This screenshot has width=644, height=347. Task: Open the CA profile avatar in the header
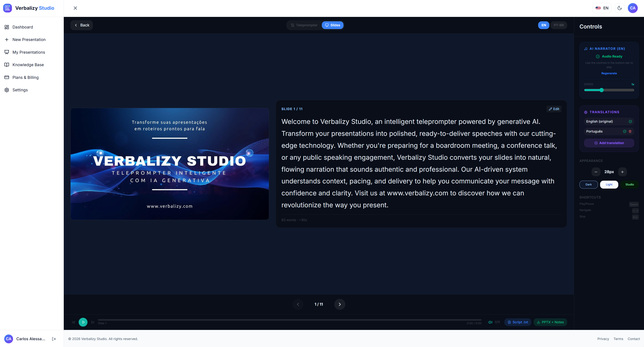(x=633, y=8)
